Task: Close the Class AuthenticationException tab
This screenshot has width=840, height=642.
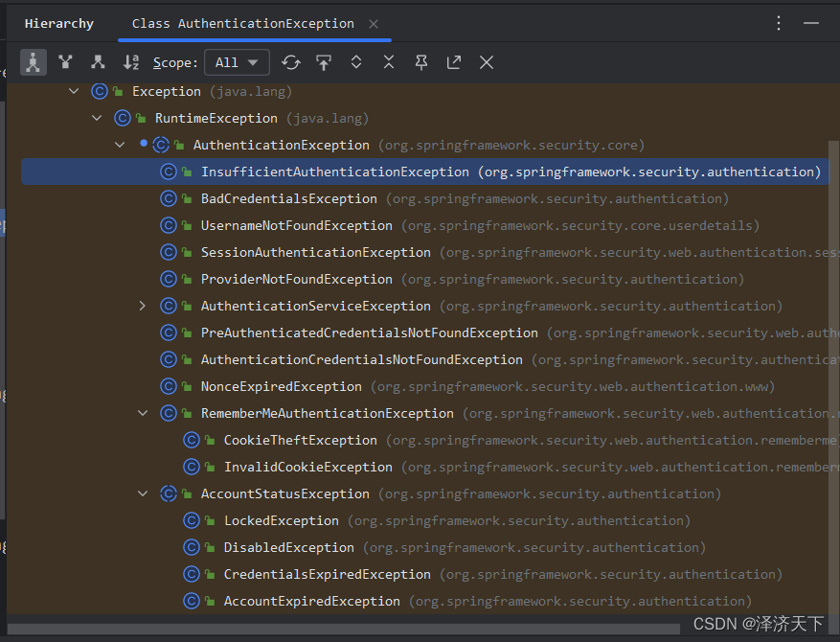Action: 374,24
